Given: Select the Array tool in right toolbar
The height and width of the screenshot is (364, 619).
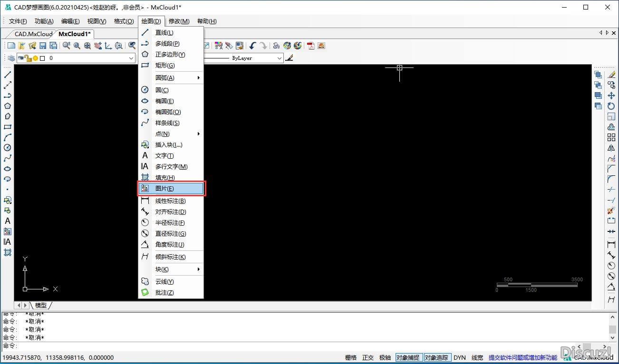Looking at the screenshot, I should (611, 137).
